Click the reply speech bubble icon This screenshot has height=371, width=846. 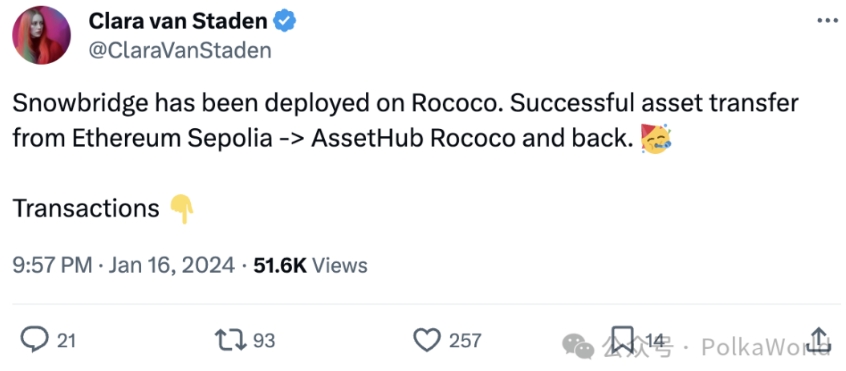click(x=35, y=340)
